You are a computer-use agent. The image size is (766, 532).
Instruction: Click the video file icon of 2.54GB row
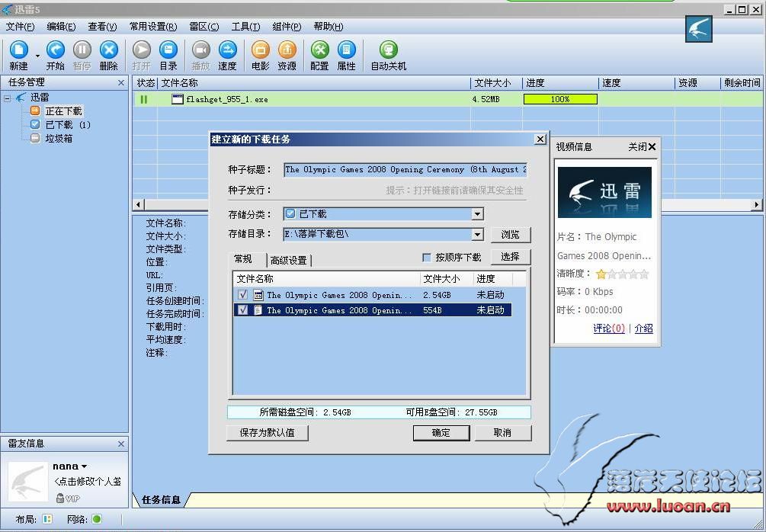(x=258, y=294)
